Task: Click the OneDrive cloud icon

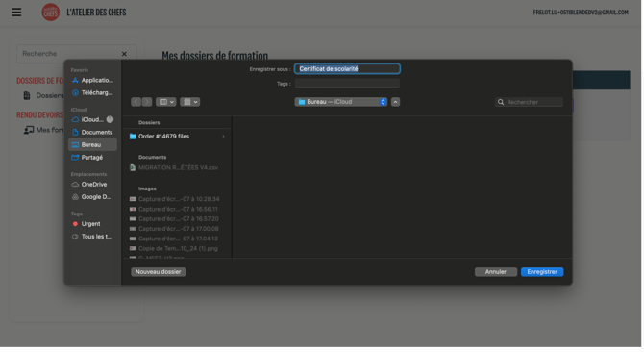Action: tap(75, 185)
